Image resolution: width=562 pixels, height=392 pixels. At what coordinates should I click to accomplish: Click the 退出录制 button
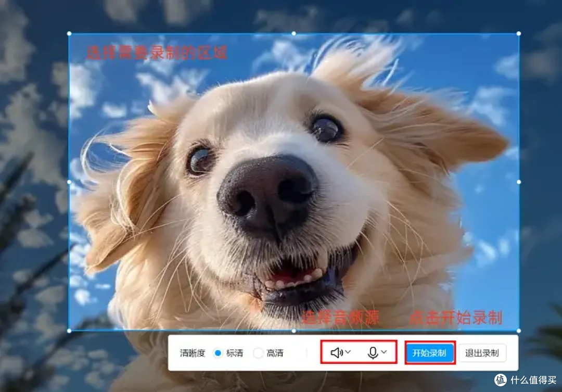click(x=482, y=353)
